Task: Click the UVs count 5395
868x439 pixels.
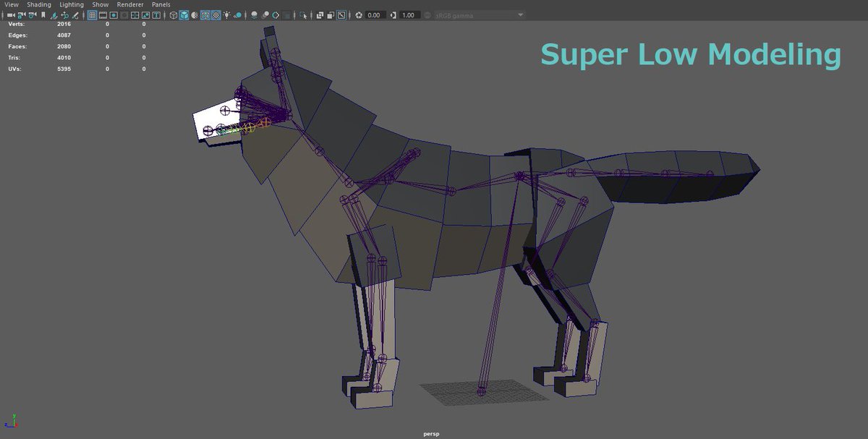Action: click(64, 69)
